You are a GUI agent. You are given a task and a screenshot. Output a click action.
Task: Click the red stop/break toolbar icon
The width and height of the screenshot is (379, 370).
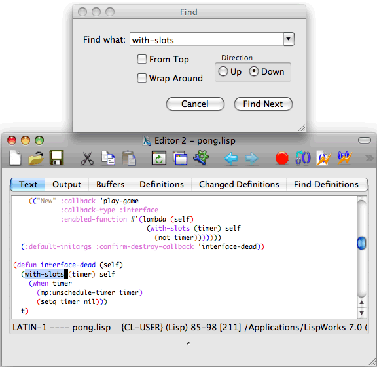pyautogui.click(x=282, y=158)
